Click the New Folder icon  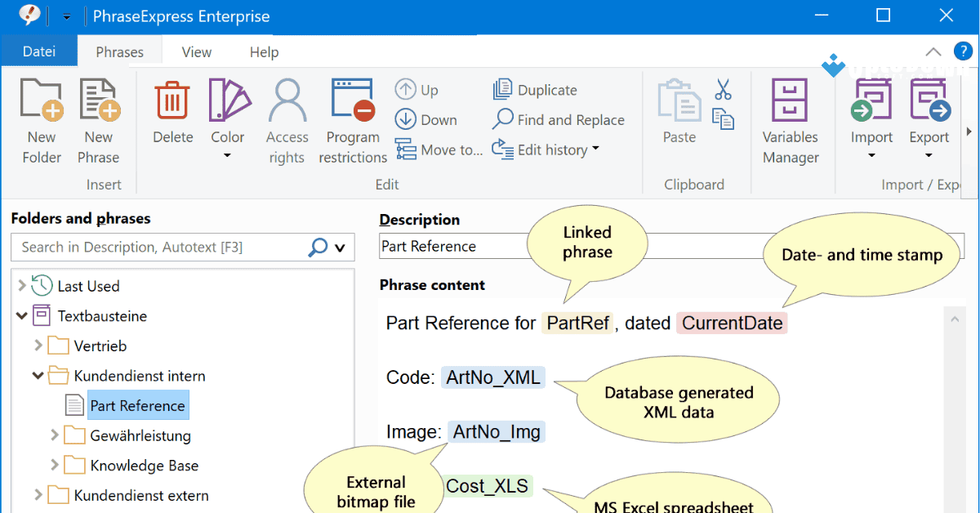pyautogui.click(x=42, y=100)
